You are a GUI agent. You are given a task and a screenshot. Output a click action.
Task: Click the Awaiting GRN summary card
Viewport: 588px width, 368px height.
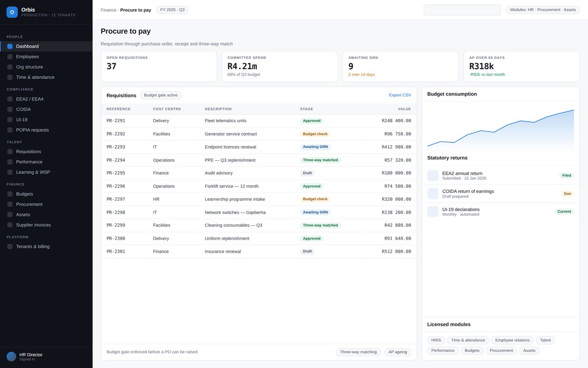400,66
